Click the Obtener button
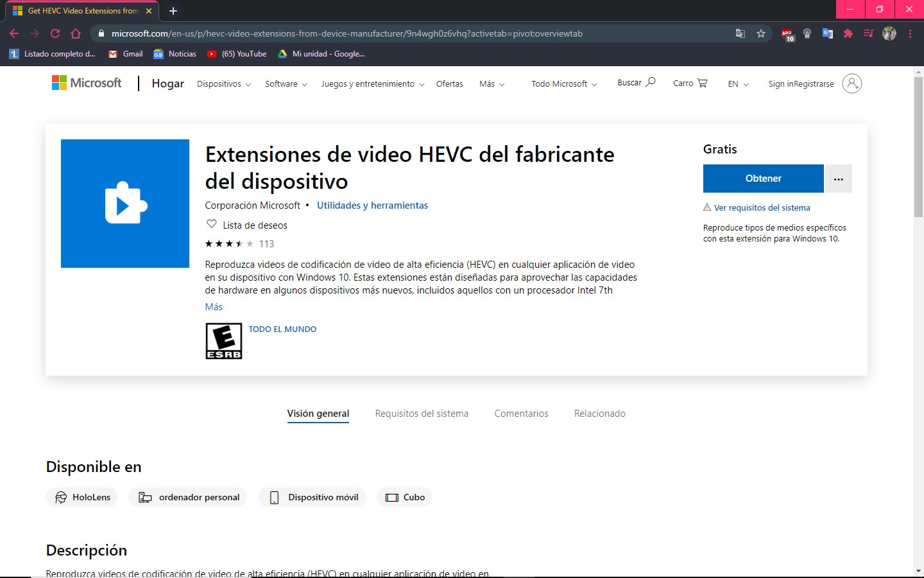This screenshot has height=578, width=924. pyautogui.click(x=763, y=178)
